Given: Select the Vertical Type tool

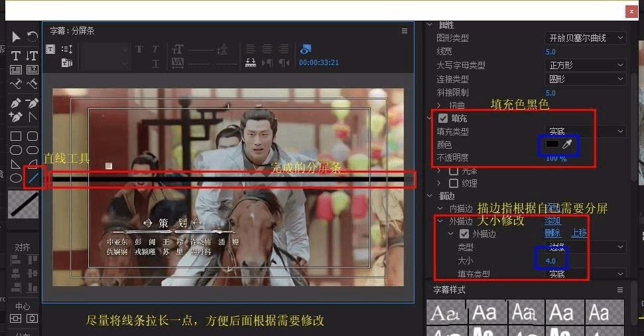Looking at the screenshot, I should [x=32, y=55].
